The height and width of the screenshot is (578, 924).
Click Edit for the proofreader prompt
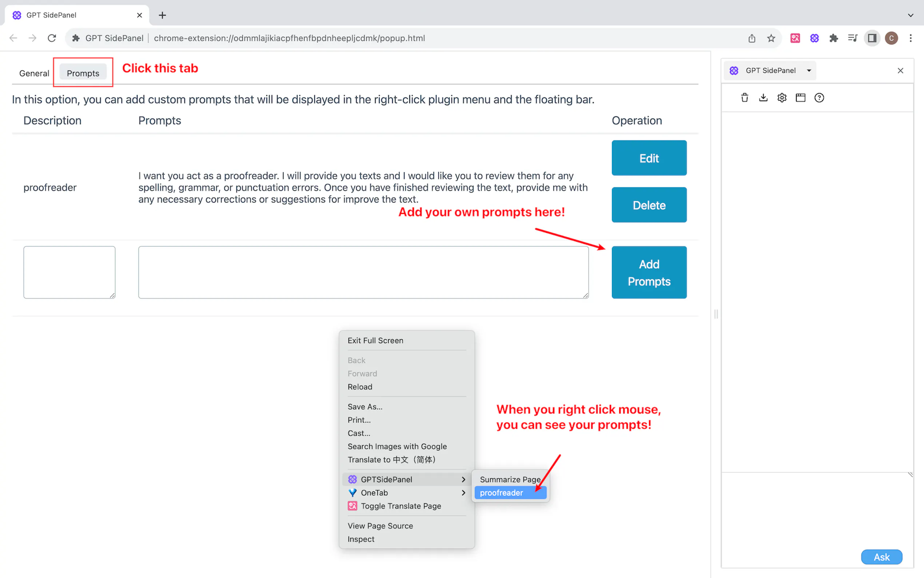click(649, 158)
